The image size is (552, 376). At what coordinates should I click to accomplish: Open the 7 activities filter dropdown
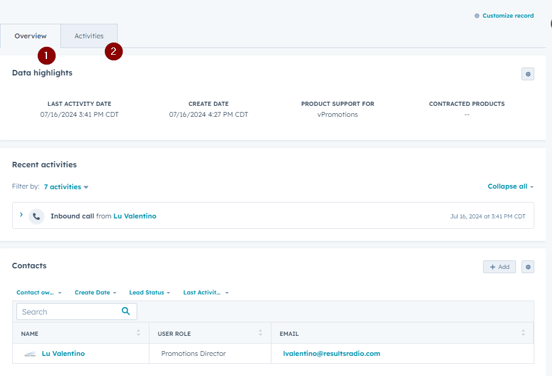[66, 187]
